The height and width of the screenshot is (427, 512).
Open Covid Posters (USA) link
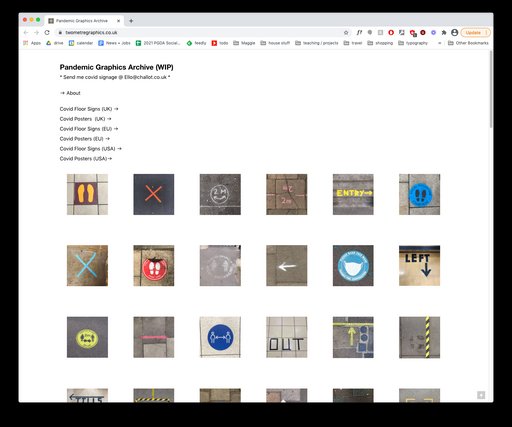pos(86,159)
